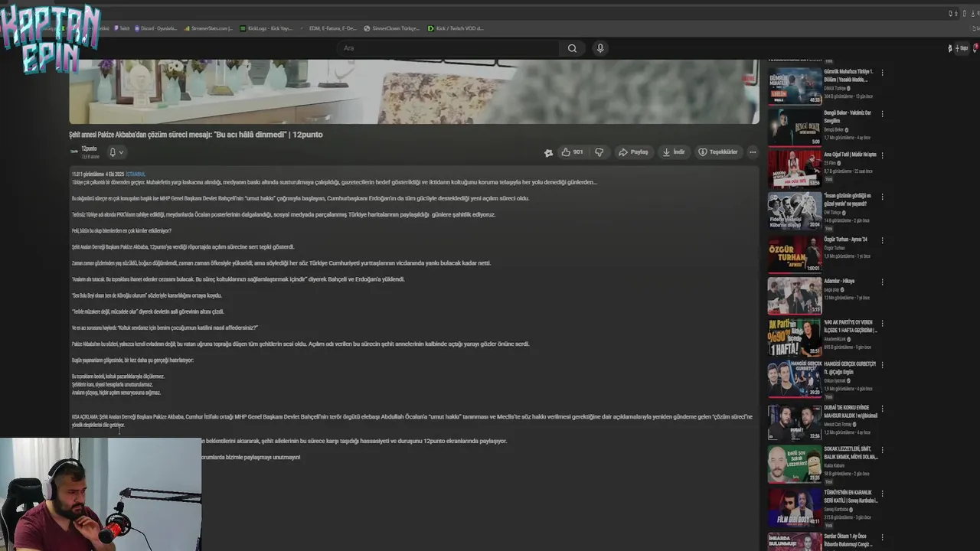Click the İSTANBUL location tag in description
The height and width of the screenshot is (551, 980).
point(136,174)
